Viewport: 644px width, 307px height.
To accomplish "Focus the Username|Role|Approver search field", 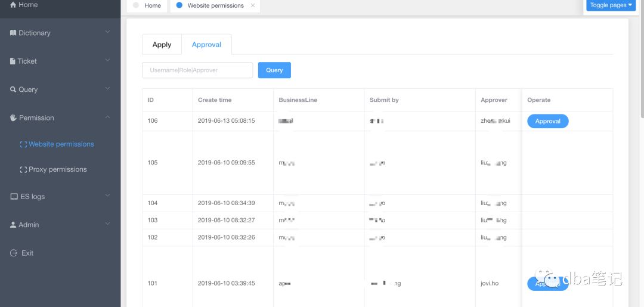I will coord(197,70).
